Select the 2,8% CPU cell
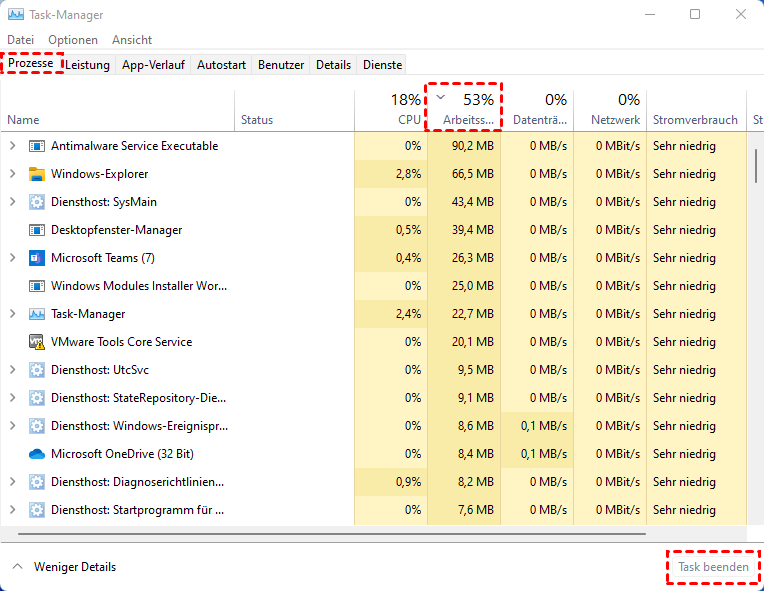Viewport: 764px width, 591px height. click(x=391, y=174)
